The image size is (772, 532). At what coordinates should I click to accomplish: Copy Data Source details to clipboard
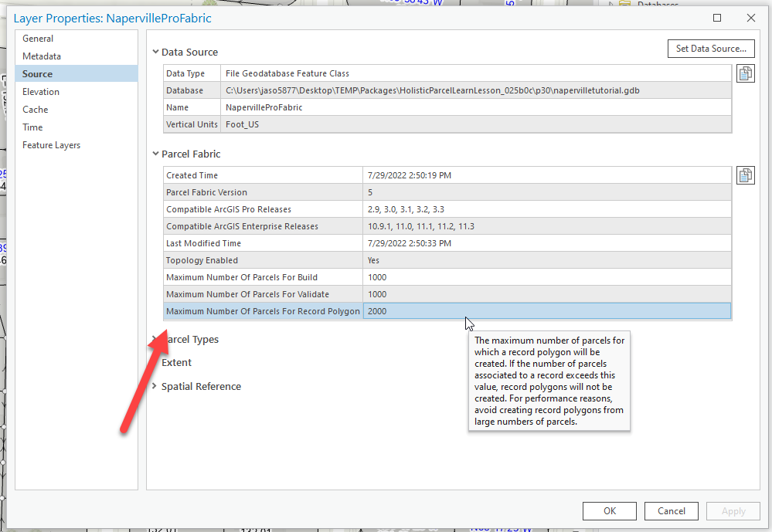746,73
